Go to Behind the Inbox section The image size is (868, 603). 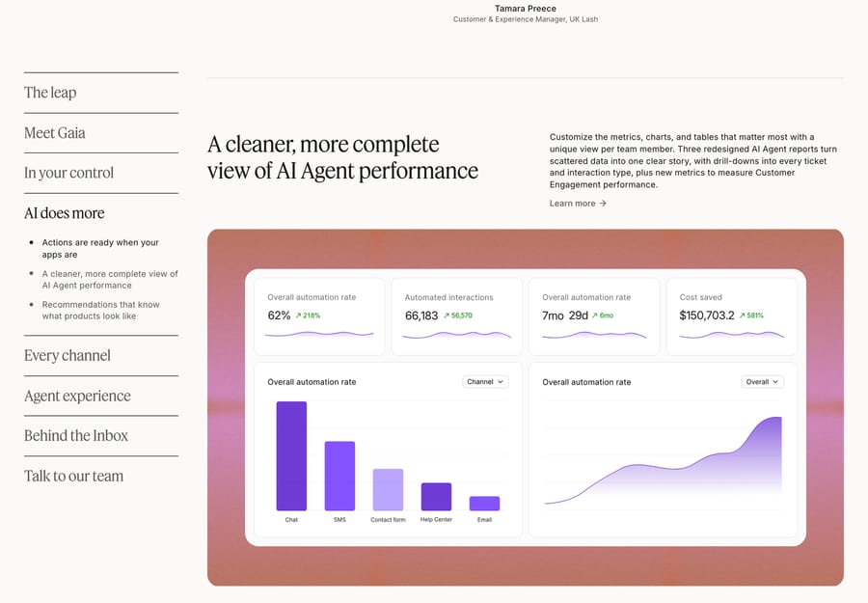click(x=76, y=436)
